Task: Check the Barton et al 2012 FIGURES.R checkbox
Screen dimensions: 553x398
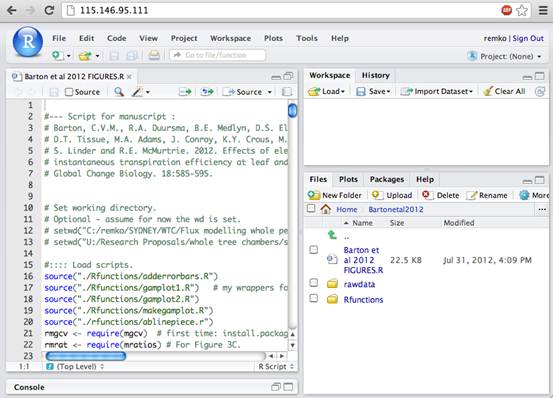Action: (314, 250)
